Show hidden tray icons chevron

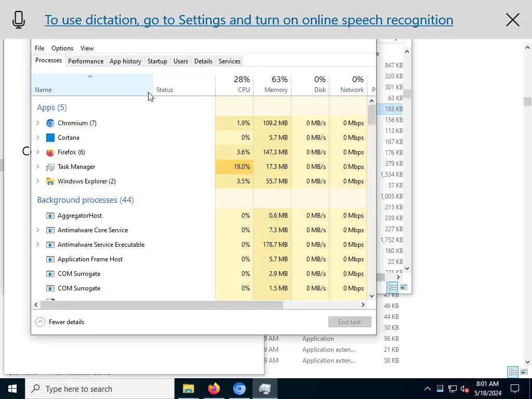428,389
